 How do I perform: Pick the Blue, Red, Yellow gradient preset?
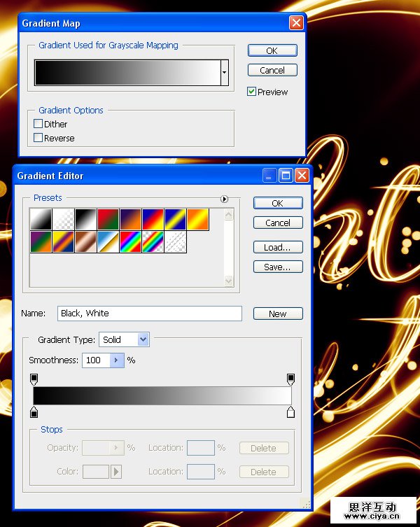tap(152, 220)
